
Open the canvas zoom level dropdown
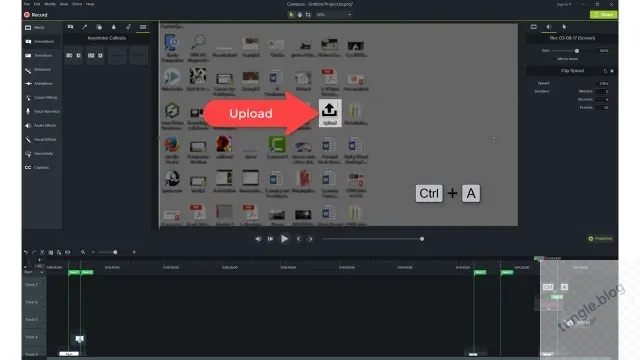333,15
